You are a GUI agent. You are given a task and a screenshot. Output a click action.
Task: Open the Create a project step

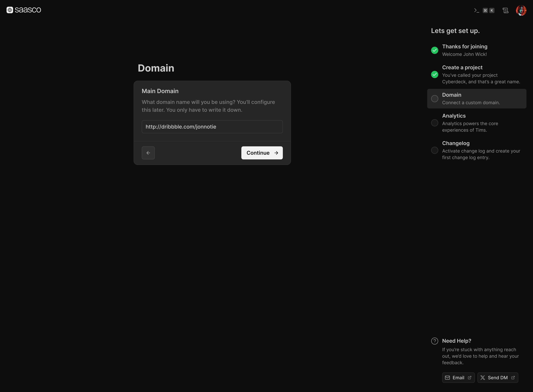click(x=476, y=74)
